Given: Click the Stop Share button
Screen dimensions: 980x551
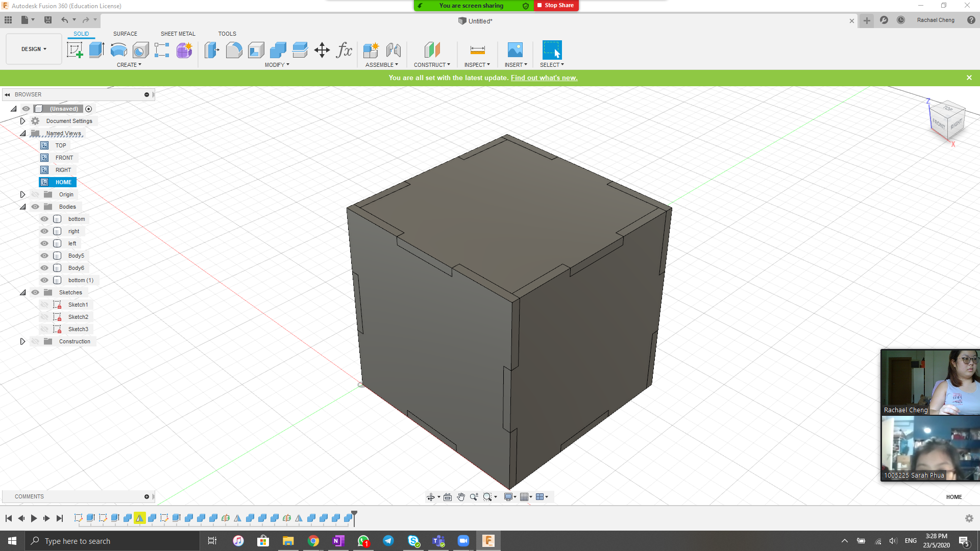Looking at the screenshot, I should click(x=556, y=5).
